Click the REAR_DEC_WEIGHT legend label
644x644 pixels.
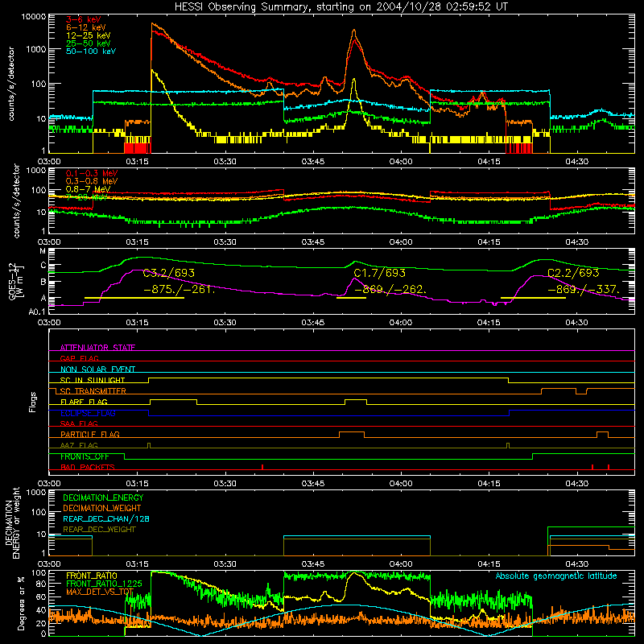pos(99,530)
